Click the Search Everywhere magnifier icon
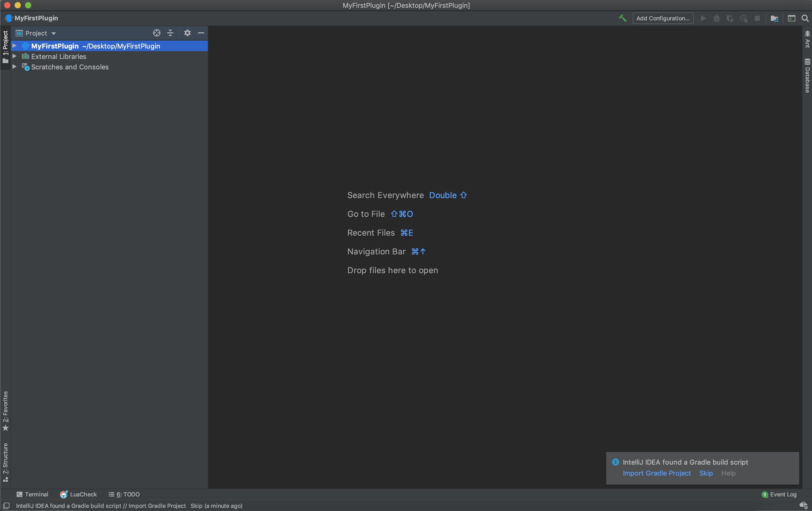Screen dimensions: 812x511 click(x=805, y=18)
